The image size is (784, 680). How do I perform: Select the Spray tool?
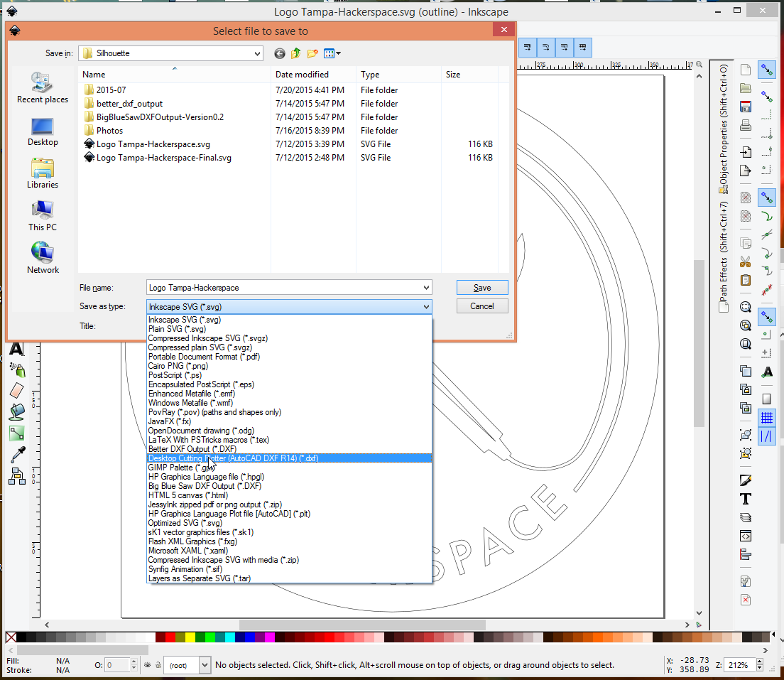[17, 369]
